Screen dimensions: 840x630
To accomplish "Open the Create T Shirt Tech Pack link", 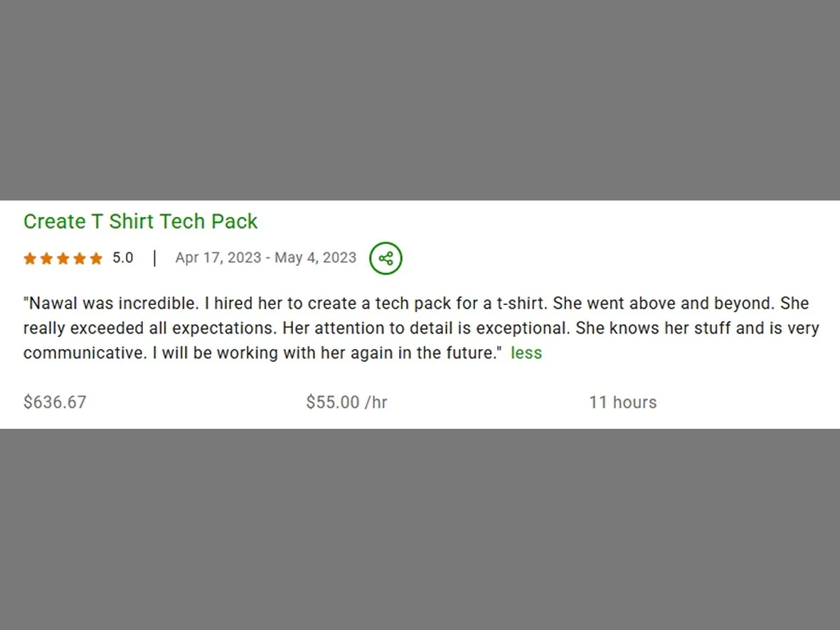I will coord(140,221).
